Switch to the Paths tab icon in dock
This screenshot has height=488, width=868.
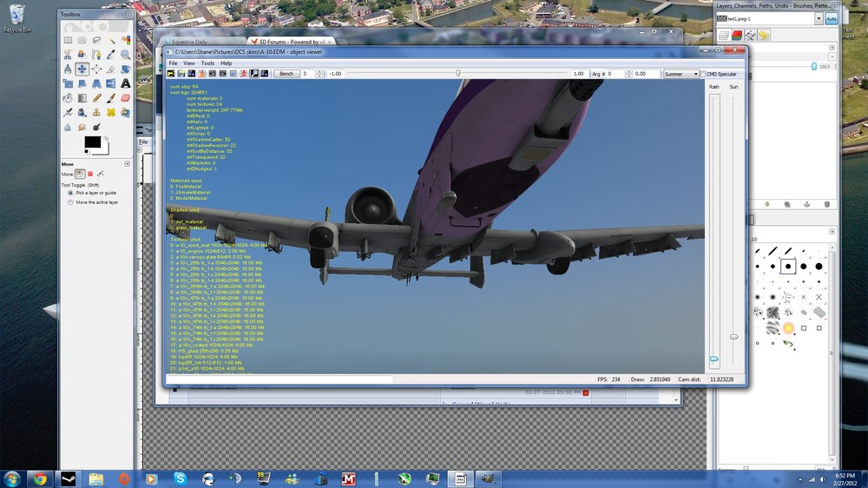pyautogui.click(x=750, y=35)
